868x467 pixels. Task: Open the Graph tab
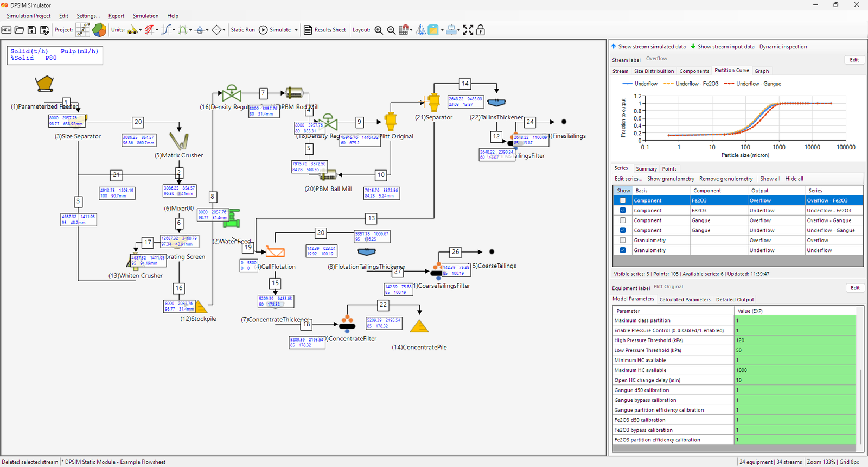(x=762, y=71)
